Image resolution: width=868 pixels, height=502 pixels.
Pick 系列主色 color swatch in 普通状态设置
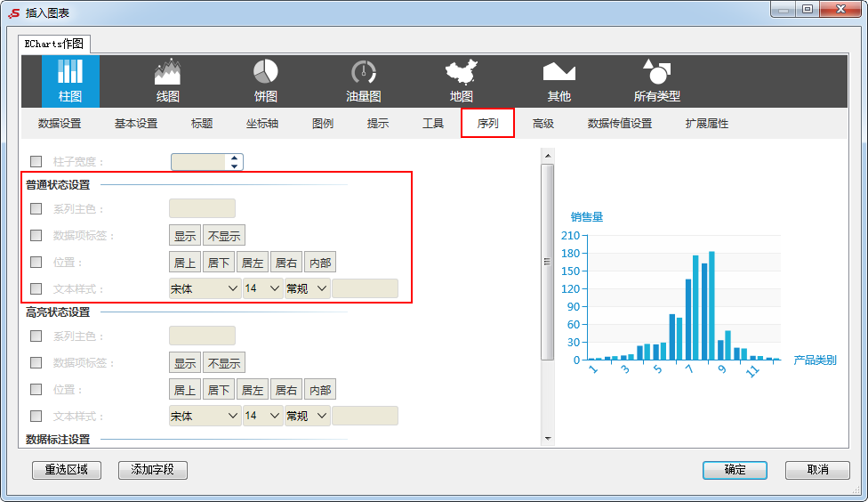pos(202,208)
